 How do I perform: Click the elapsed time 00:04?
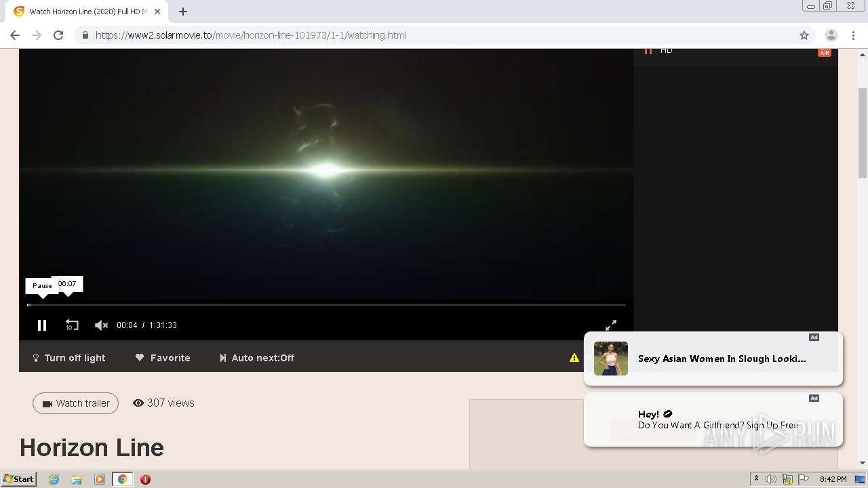tap(127, 325)
